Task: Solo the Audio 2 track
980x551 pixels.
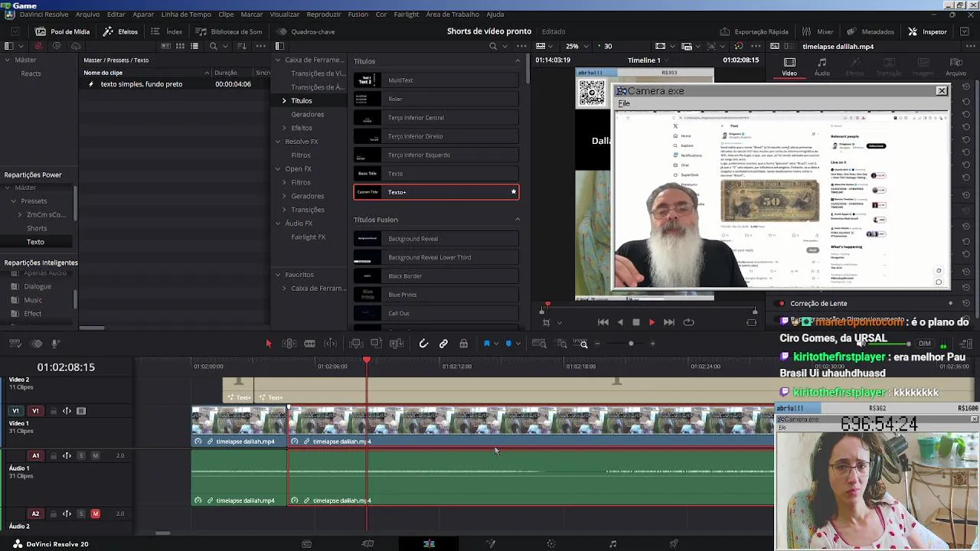Action: click(81, 514)
